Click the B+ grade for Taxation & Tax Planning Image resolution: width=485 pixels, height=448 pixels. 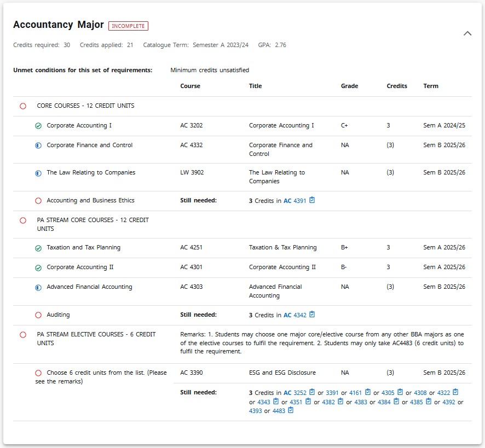(344, 247)
